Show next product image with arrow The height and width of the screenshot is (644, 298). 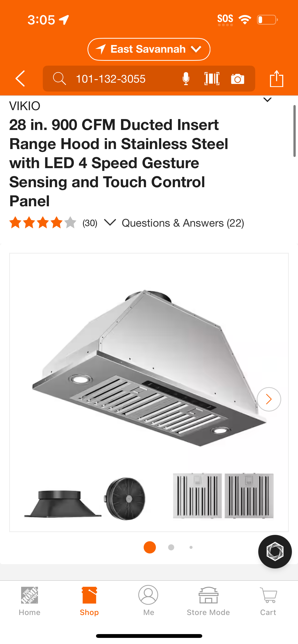(269, 399)
